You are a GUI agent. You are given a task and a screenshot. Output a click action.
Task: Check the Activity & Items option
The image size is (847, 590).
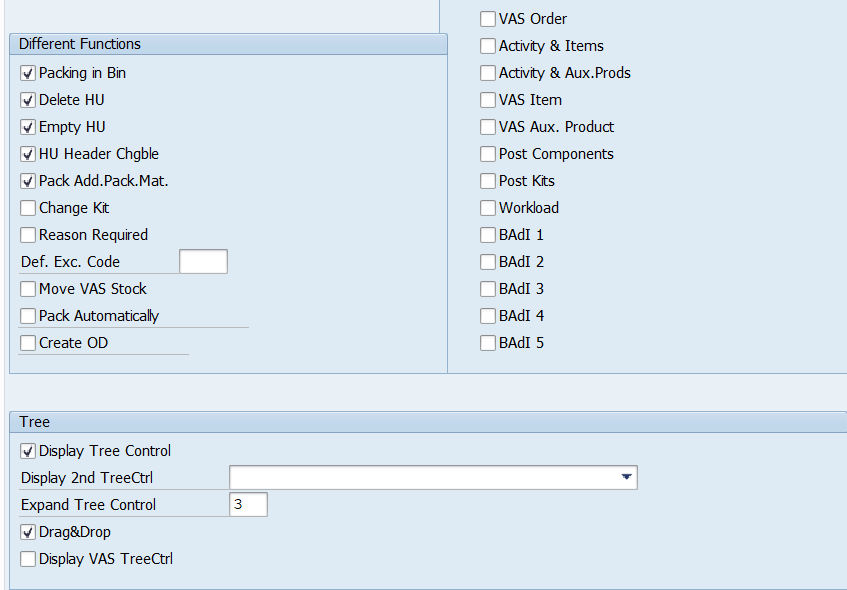click(488, 46)
